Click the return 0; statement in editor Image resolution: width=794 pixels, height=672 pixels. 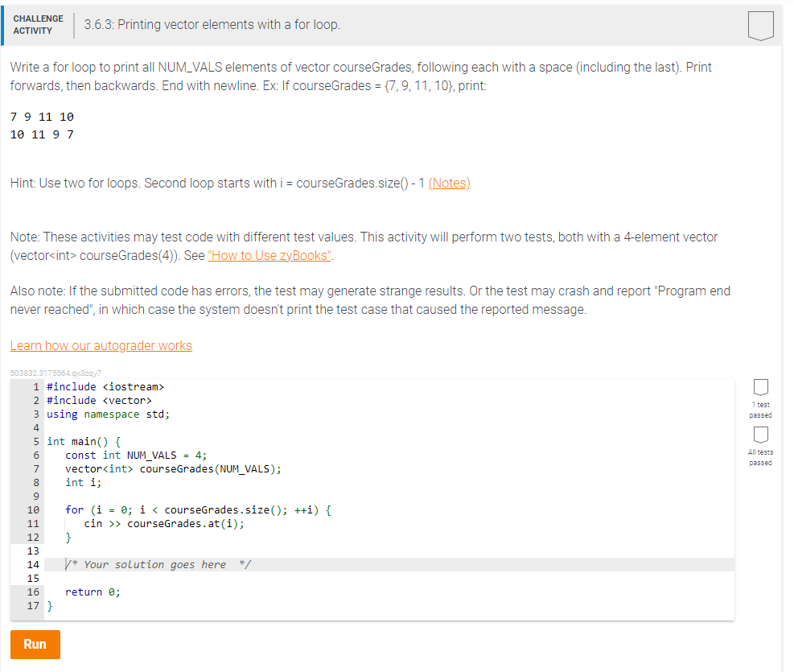(92, 592)
